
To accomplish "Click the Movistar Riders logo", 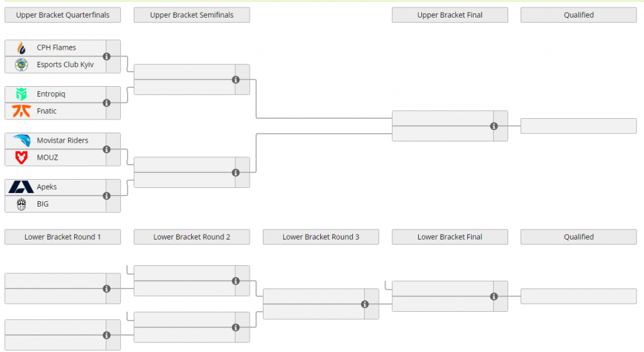I will pos(21,141).
